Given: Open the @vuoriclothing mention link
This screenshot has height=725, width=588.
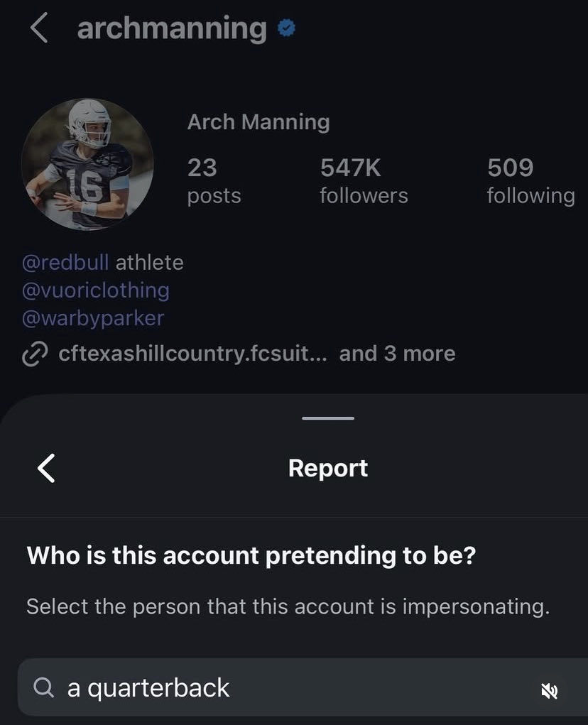Looking at the screenshot, I should (x=96, y=290).
